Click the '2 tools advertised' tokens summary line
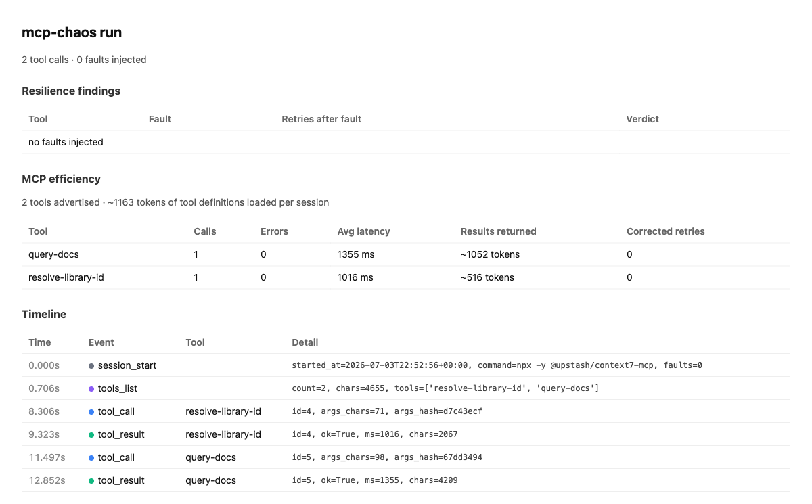 click(175, 202)
